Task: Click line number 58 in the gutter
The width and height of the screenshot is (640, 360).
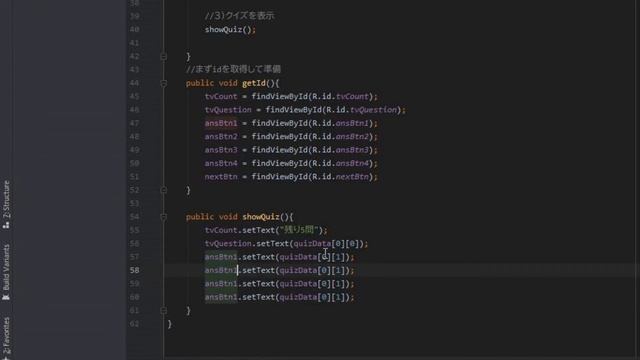Action: pos(135,270)
